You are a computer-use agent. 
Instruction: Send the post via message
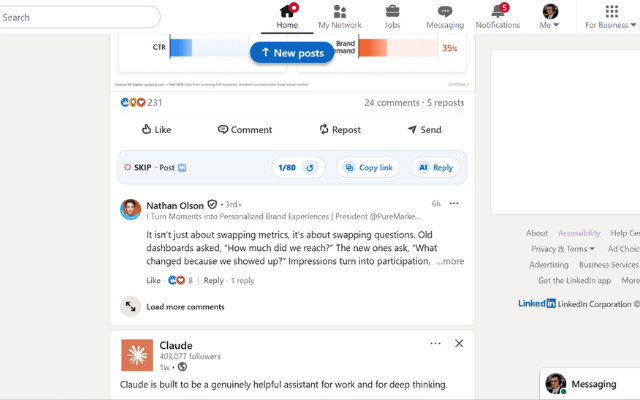coord(424,129)
